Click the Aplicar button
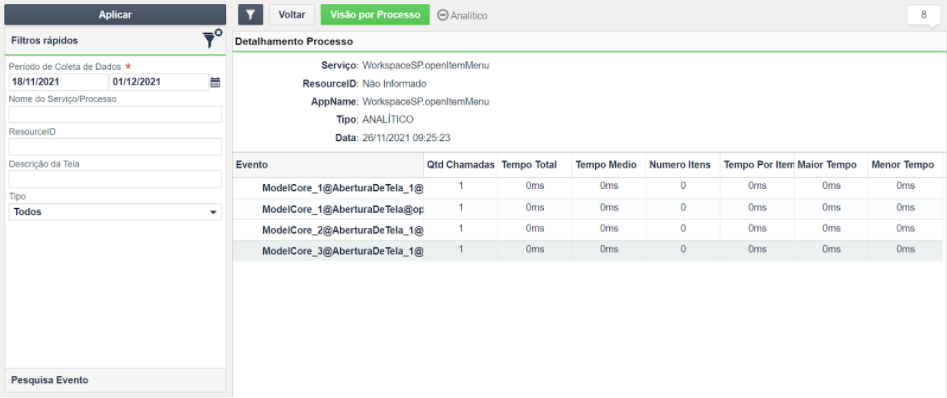The image size is (947, 398). [x=115, y=14]
